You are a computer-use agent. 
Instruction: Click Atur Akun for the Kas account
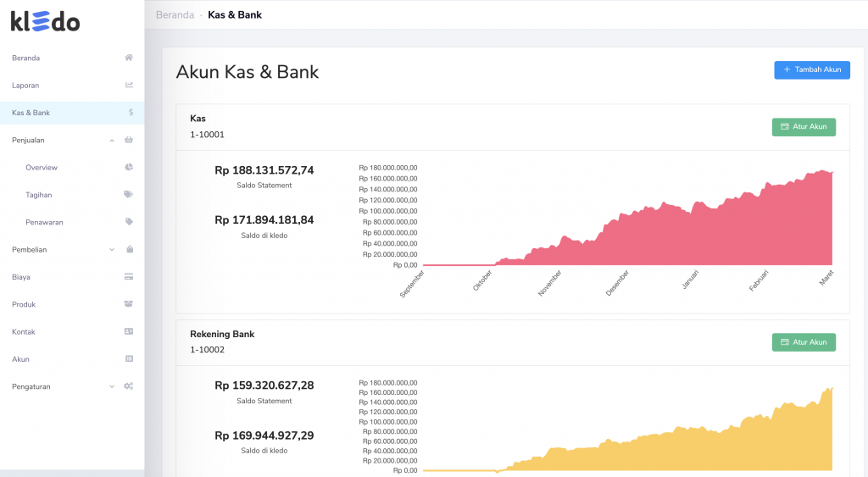point(804,127)
